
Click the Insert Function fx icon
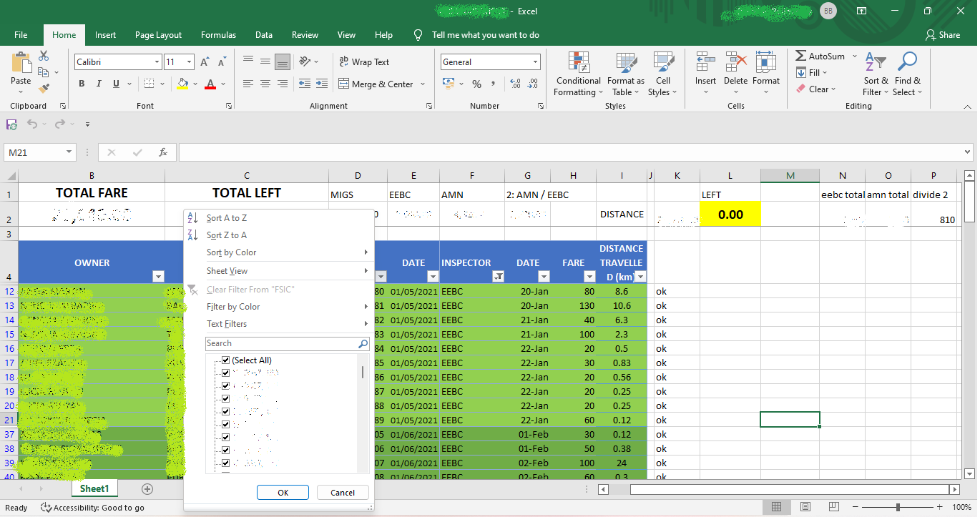coord(163,152)
